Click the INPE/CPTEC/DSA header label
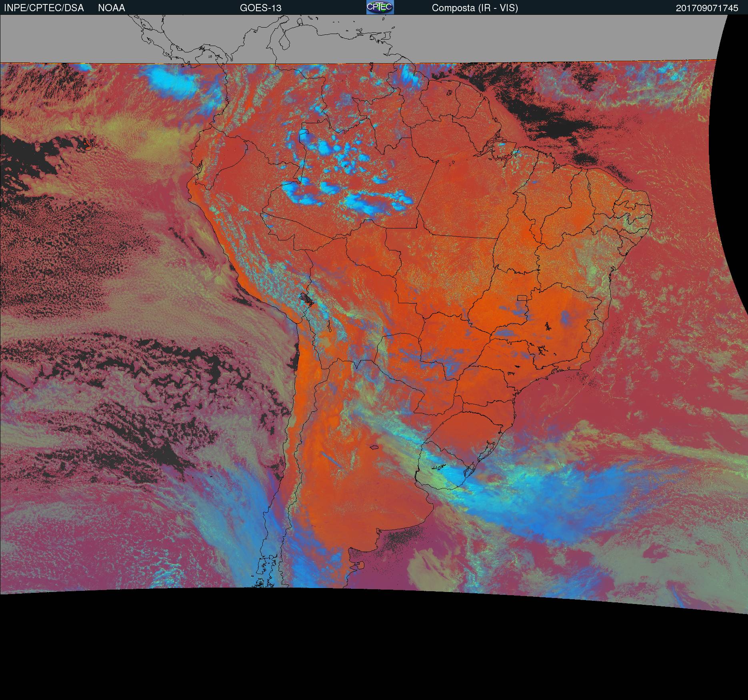 point(44,8)
